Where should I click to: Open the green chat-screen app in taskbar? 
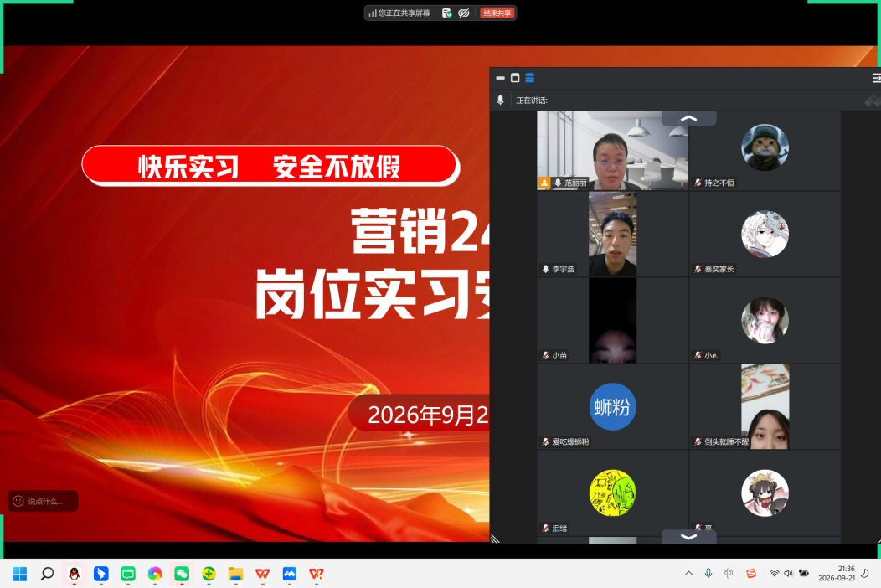pyautogui.click(x=128, y=574)
